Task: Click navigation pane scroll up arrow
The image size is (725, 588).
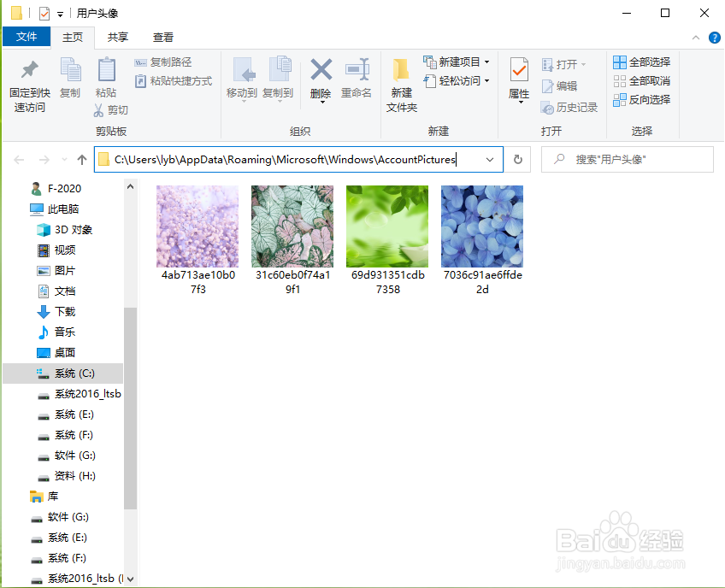Action: coord(131,187)
